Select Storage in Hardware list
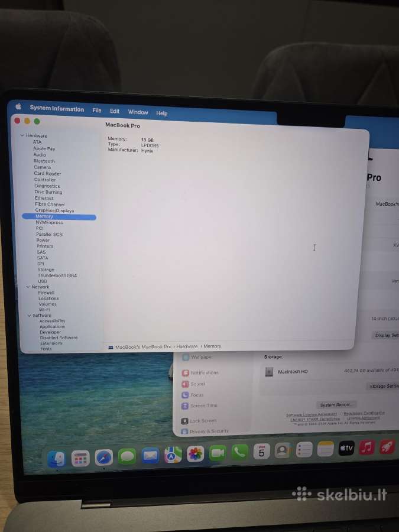This screenshot has height=532, width=399. tap(46, 270)
